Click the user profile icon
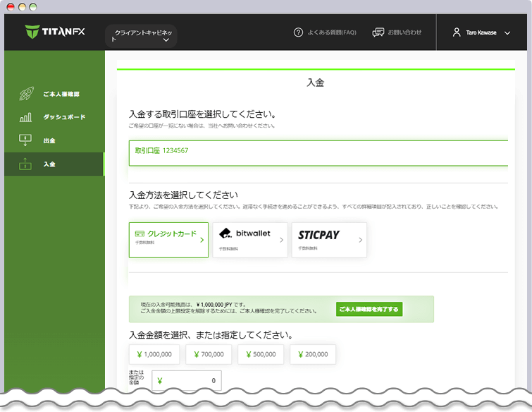The width and height of the screenshot is (532, 412). coord(457,32)
